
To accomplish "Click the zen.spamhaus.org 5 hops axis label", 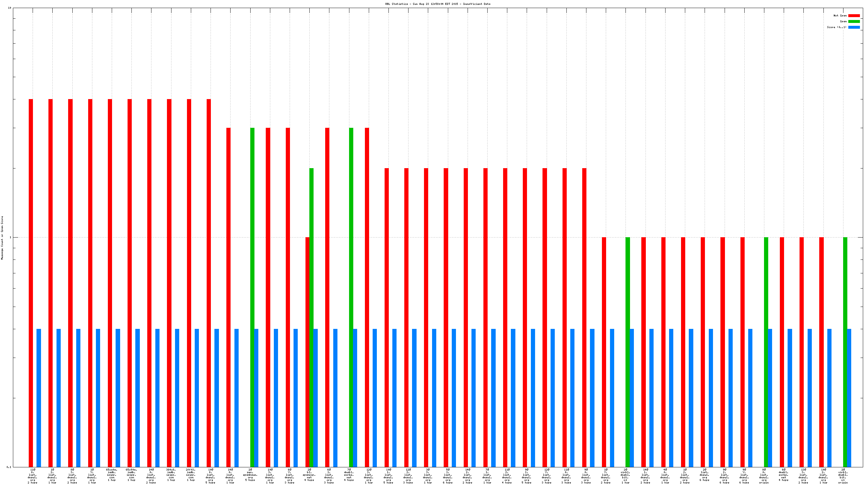I will [x=250, y=475].
